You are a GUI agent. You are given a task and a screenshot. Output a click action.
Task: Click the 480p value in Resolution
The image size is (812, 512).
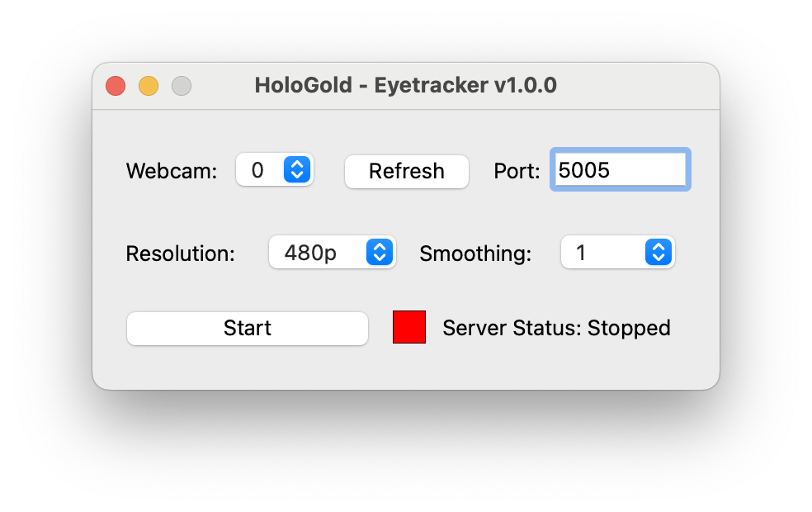click(310, 253)
